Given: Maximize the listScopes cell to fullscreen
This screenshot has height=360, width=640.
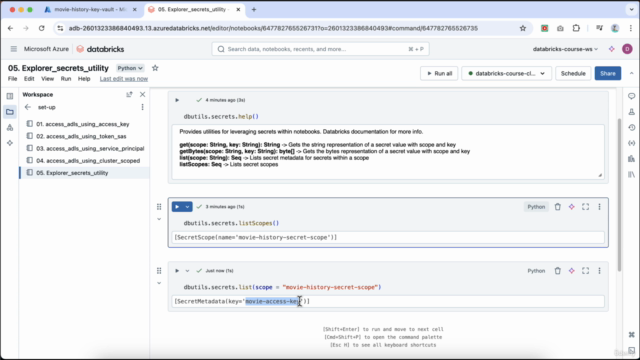Looking at the screenshot, I should [x=585, y=207].
